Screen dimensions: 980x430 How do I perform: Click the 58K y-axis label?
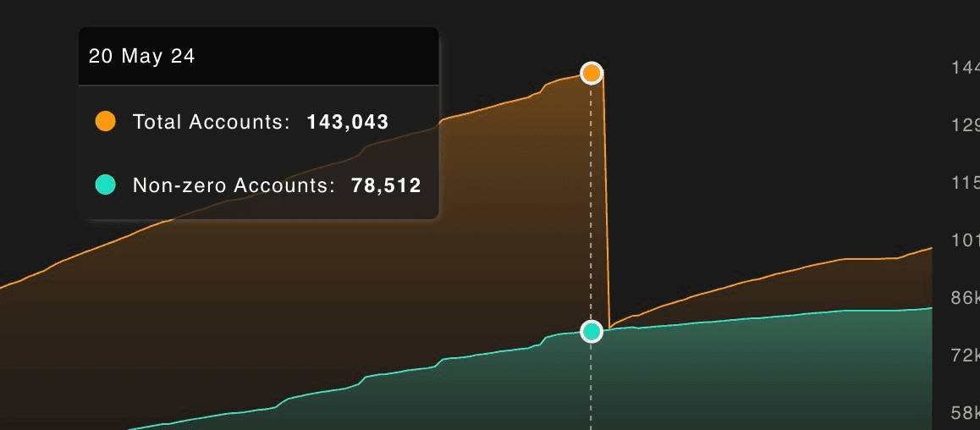tap(965, 413)
